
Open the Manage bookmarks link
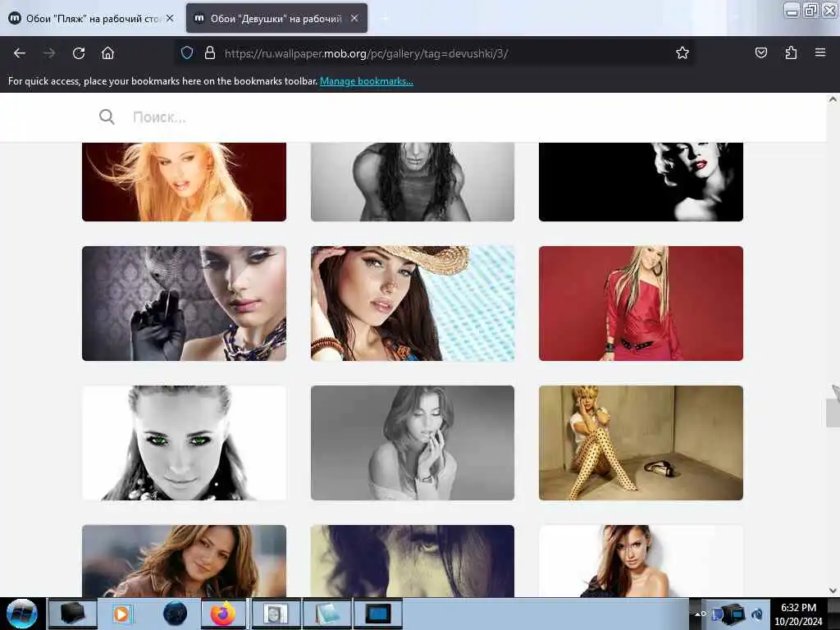point(367,81)
